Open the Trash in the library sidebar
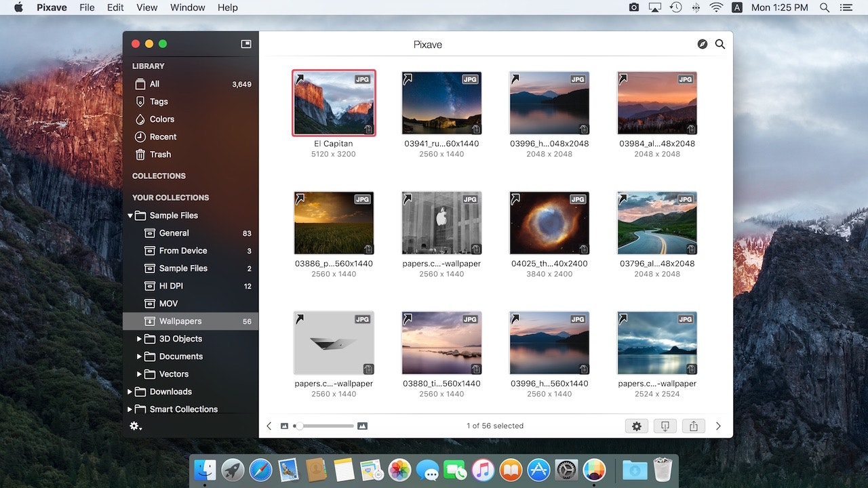 [x=160, y=155]
